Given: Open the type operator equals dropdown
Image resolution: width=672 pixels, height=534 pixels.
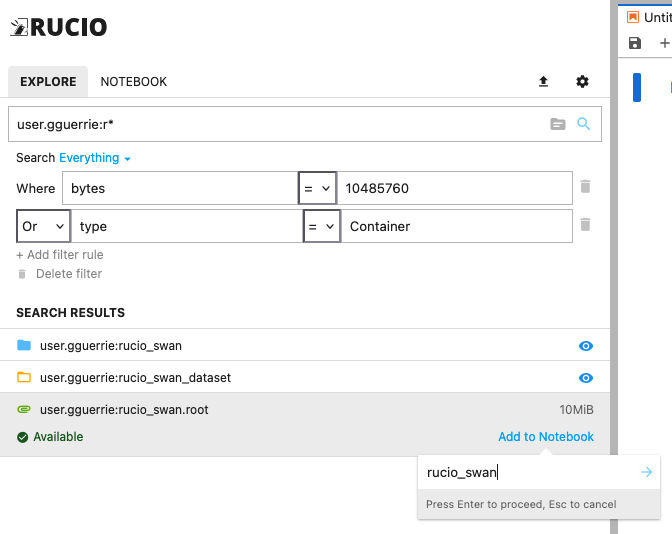Looking at the screenshot, I should 321,226.
